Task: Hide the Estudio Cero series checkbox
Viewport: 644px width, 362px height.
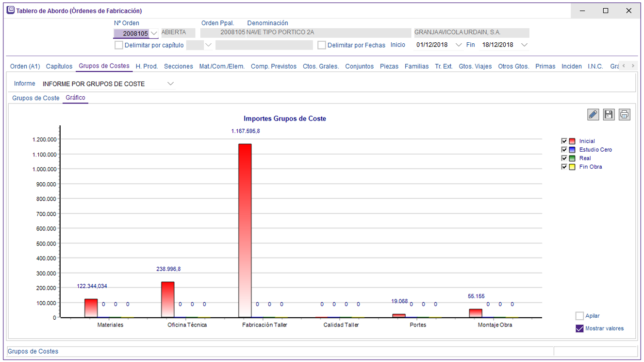Action: click(x=564, y=150)
